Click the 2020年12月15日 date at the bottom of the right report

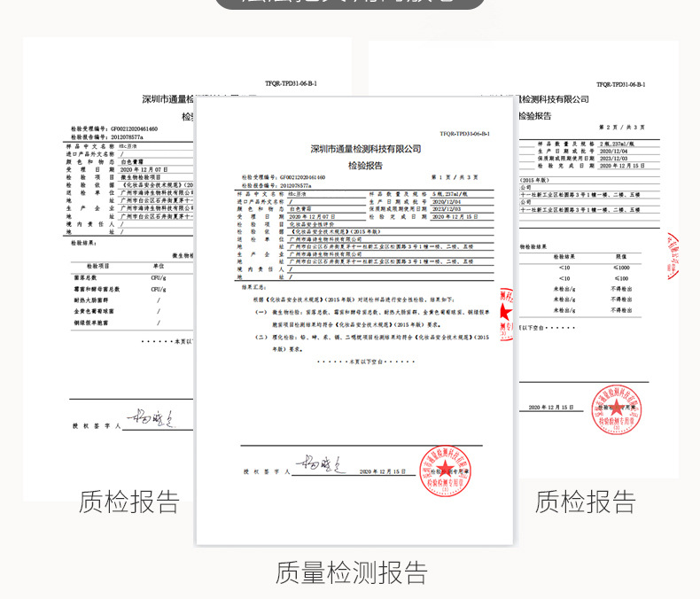click(547, 408)
